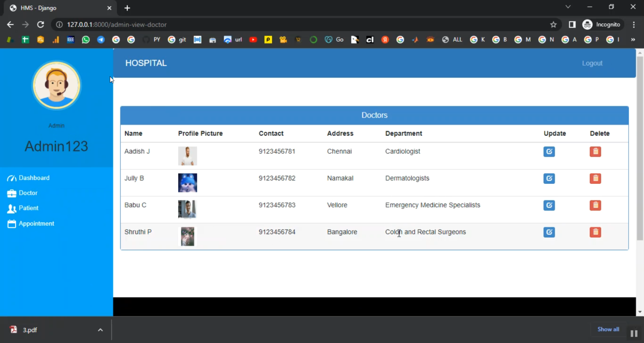This screenshot has height=343, width=644.
Task: Click the browser address bar URL
Action: coord(117,24)
